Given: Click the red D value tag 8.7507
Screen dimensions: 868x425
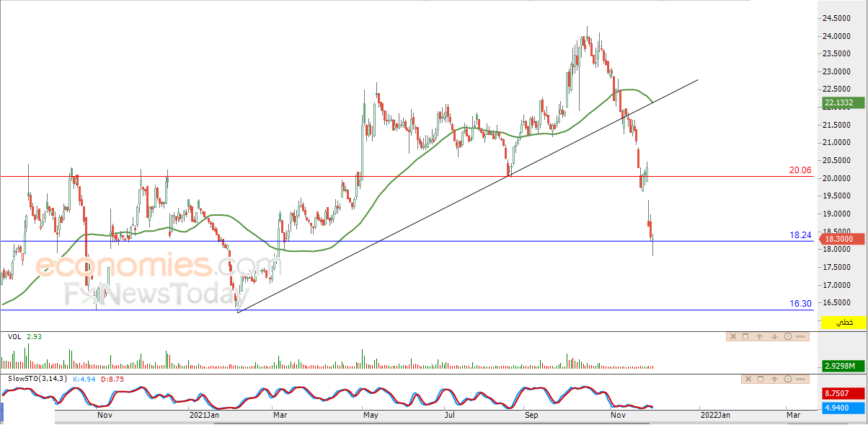Looking at the screenshot, I should click(x=843, y=394).
